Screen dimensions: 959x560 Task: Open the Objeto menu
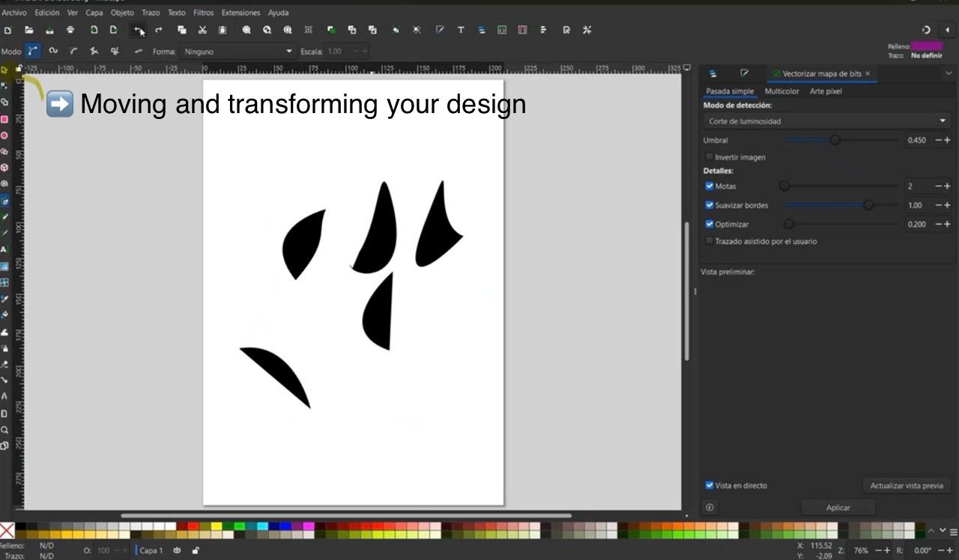(x=122, y=13)
